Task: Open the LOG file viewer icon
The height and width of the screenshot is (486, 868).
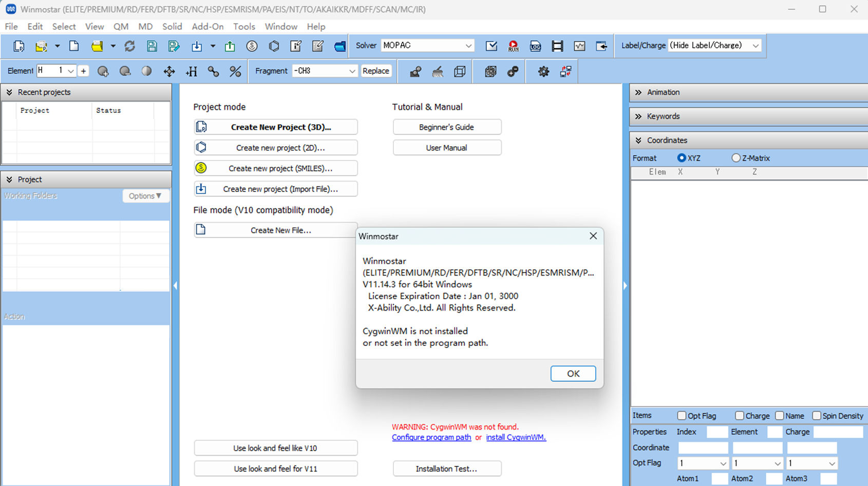Action: [x=535, y=46]
